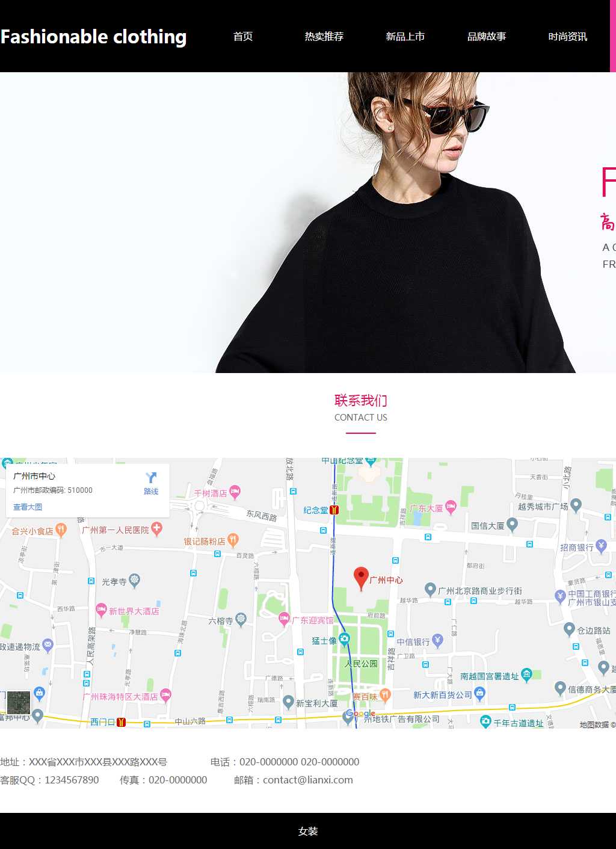Click the Google logo on the map
The width and height of the screenshot is (616, 849).
[x=360, y=714]
